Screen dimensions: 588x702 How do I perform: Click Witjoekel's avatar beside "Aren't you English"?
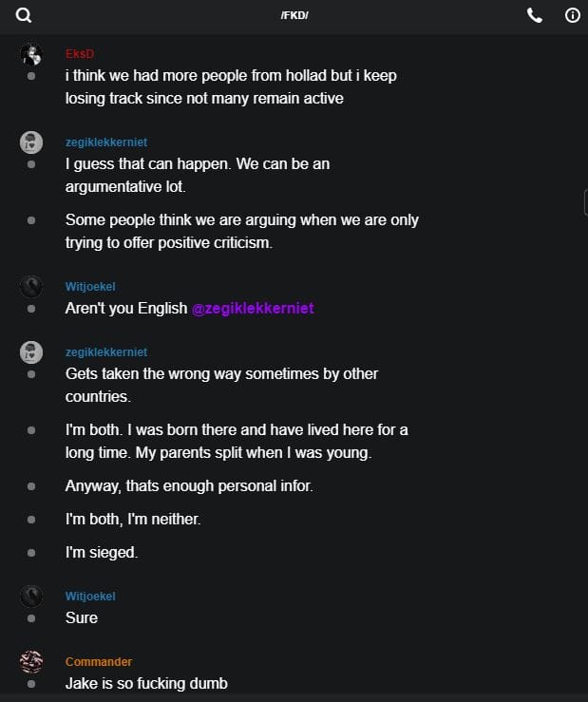[x=31, y=286]
